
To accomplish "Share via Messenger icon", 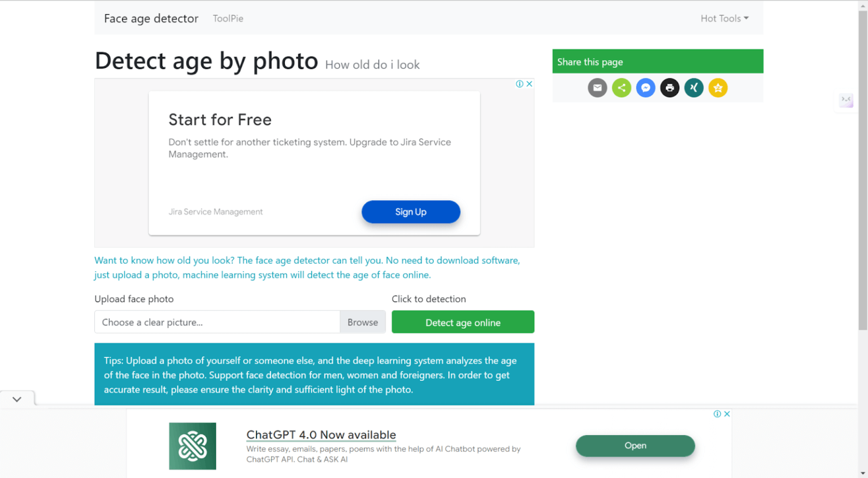I will (645, 88).
